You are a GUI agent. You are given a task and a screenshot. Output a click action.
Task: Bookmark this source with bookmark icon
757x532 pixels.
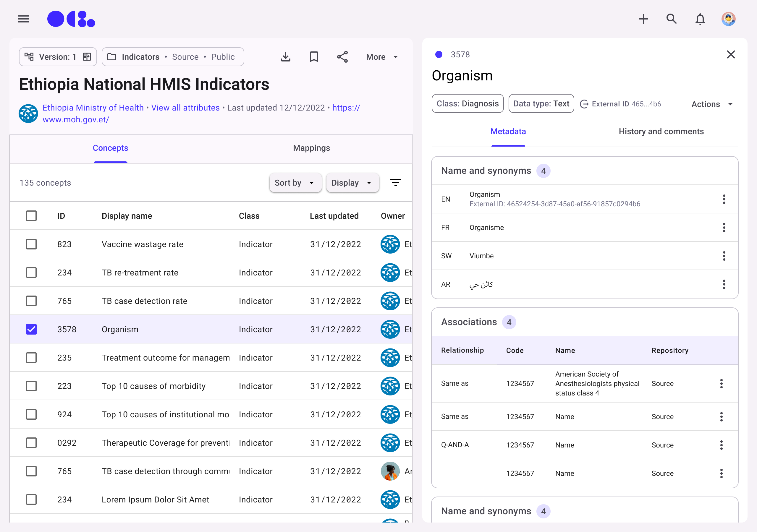click(314, 57)
